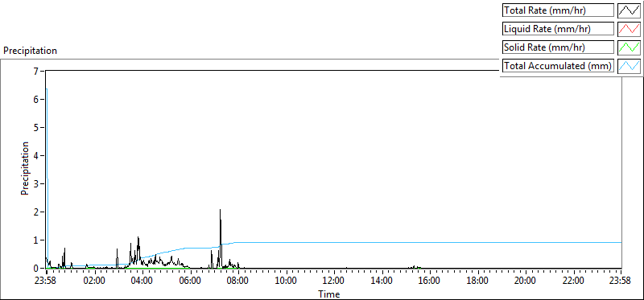644x300 pixels.
Task: Click the vertical Precipitation Y-axis title
Action: pos(25,168)
